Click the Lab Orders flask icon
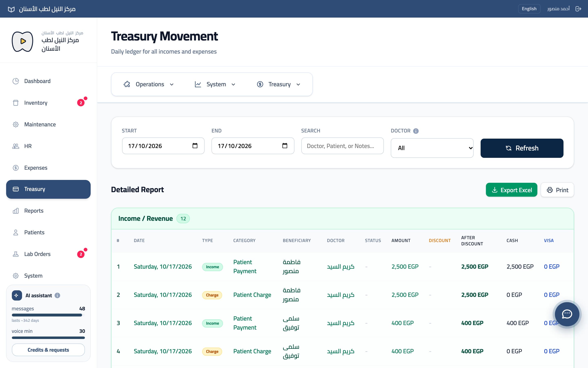The image size is (588, 368). click(16, 254)
